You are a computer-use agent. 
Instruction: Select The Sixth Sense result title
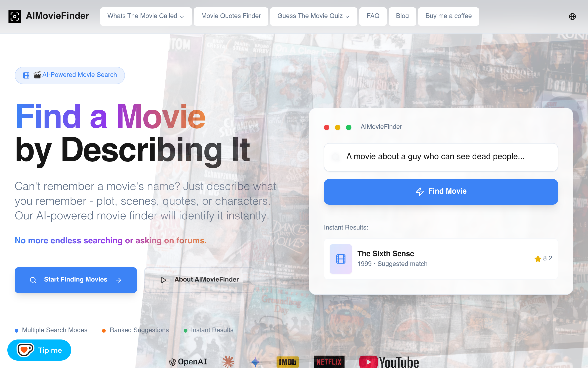pos(386,254)
